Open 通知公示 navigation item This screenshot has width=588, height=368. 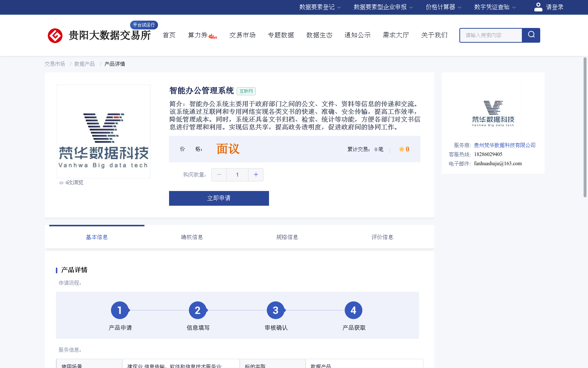358,35
